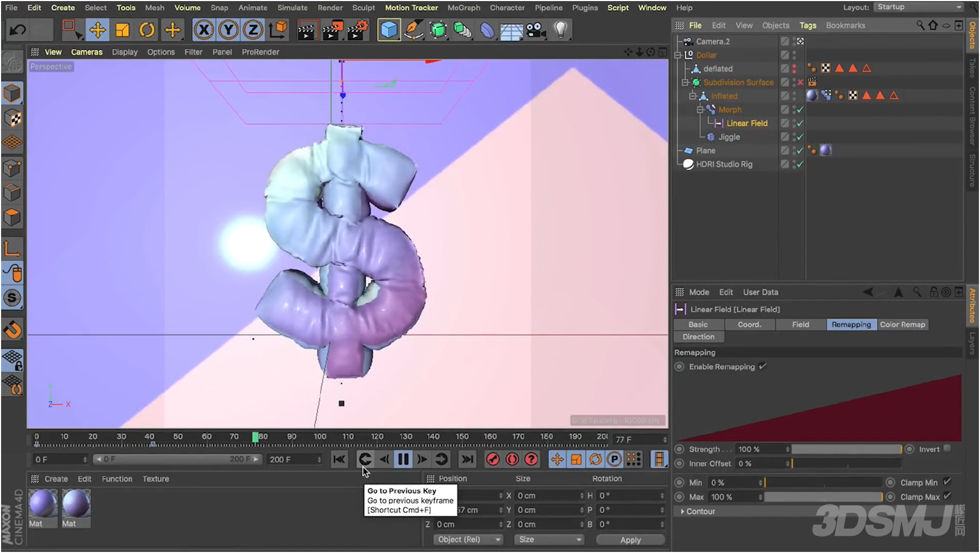This screenshot has width=980, height=553.
Task: Toggle Autokeying button
Action: pyautogui.click(x=512, y=459)
